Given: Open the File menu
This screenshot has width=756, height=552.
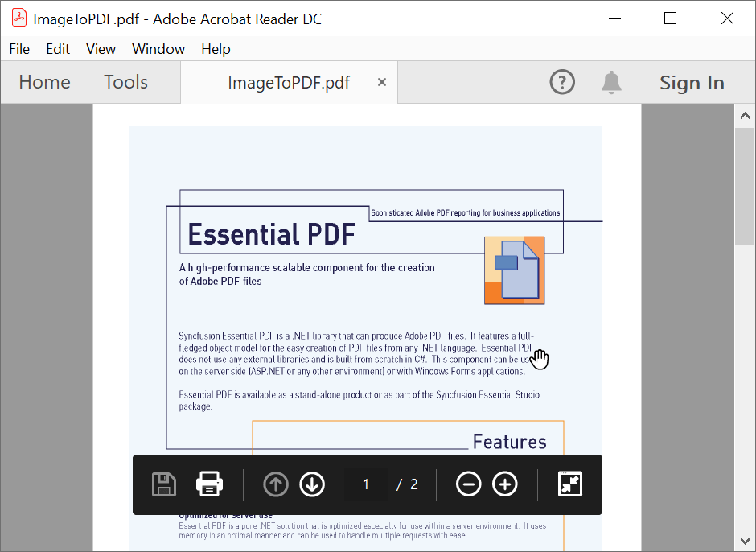Looking at the screenshot, I should pyautogui.click(x=18, y=49).
